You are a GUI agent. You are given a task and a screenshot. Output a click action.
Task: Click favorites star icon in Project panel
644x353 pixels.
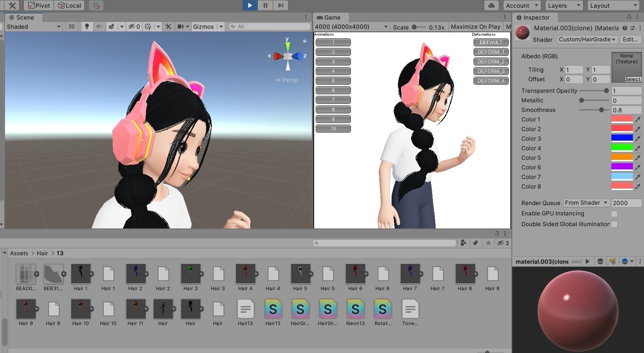pos(488,243)
